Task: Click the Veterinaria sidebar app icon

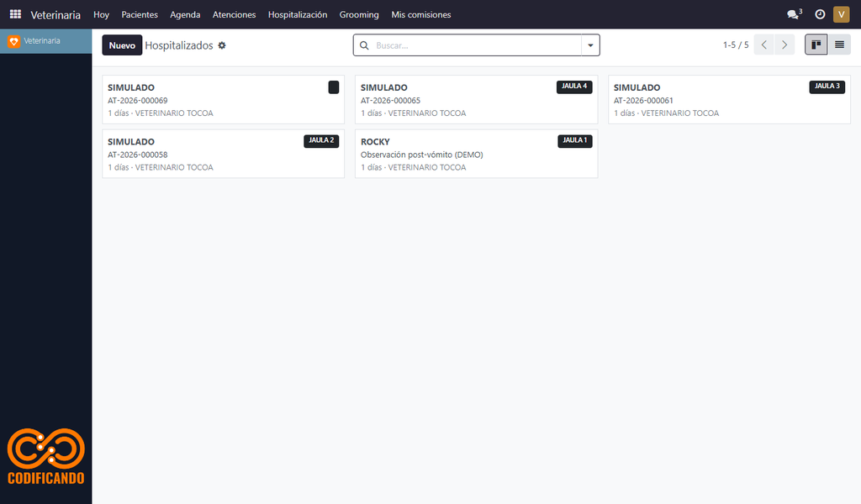Action: click(13, 41)
